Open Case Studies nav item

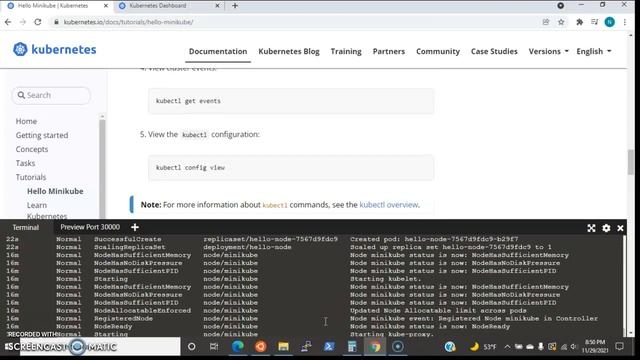(494, 51)
